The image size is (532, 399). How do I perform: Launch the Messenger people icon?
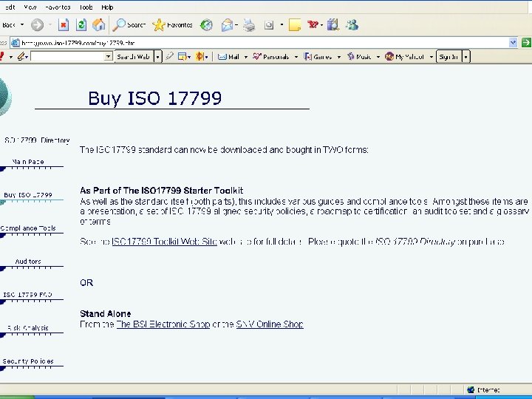click(352, 24)
